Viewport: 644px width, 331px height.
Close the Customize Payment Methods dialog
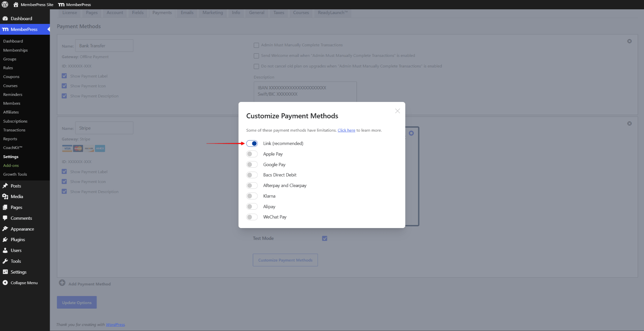397,111
